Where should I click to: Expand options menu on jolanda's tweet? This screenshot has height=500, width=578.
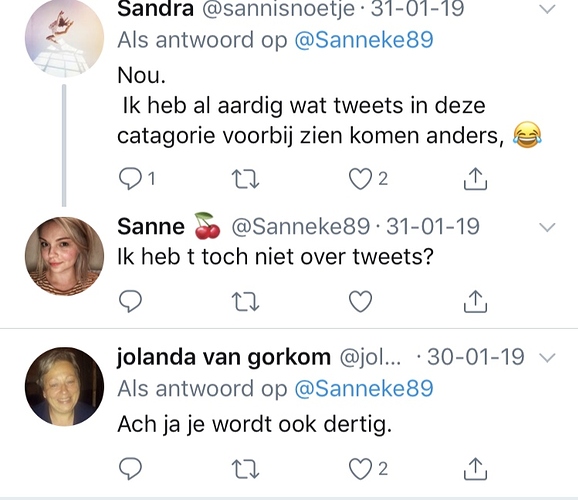[547, 358]
